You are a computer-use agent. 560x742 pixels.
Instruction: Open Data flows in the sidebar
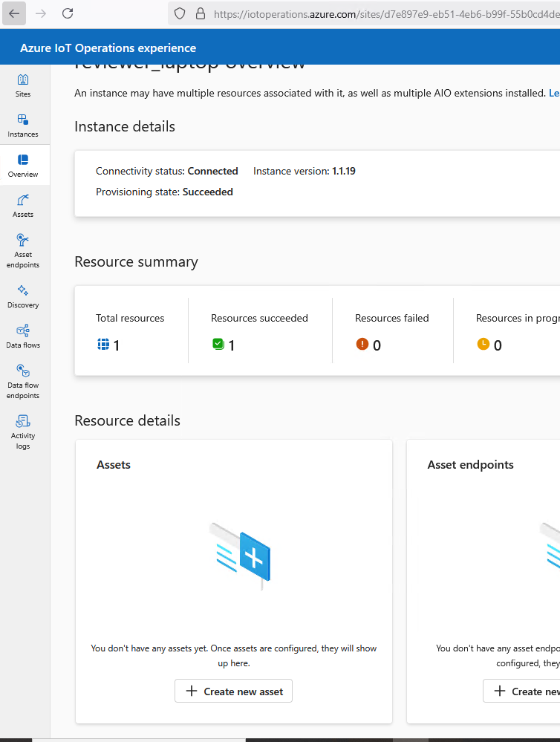[x=23, y=336]
